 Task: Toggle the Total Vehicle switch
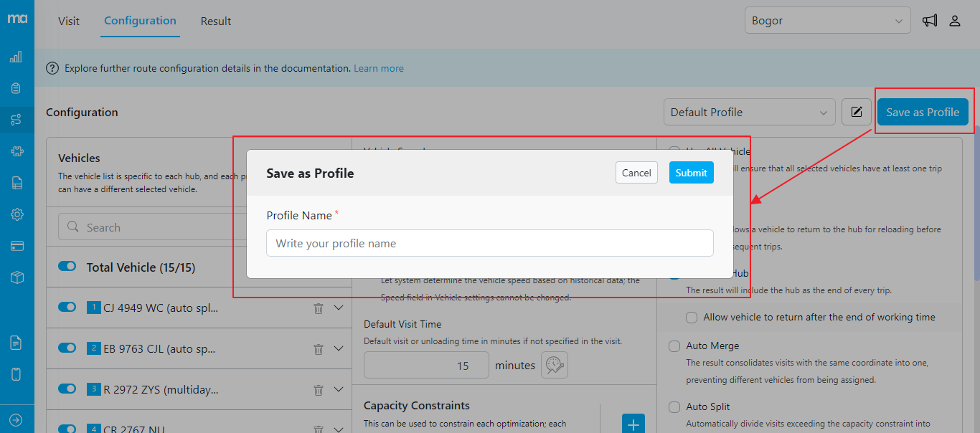tap(67, 267)
